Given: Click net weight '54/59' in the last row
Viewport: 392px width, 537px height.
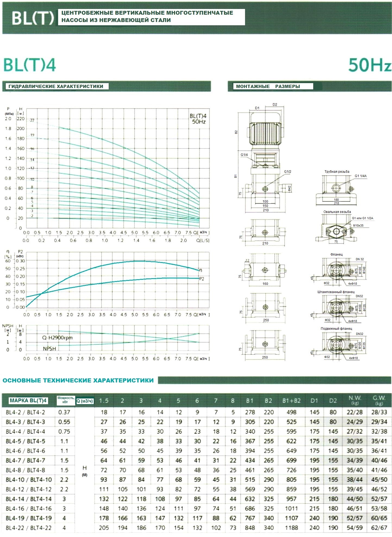Looking at the screenshot, I should 355,528.
